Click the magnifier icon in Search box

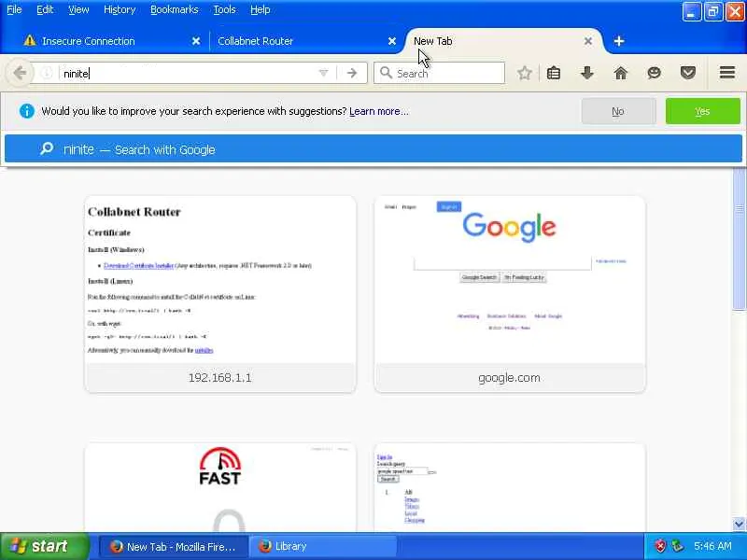pos(386,73)
